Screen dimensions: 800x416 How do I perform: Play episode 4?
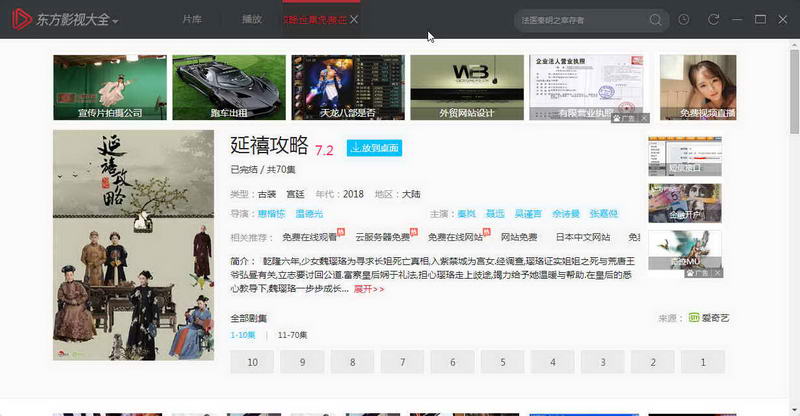(552, 362)
